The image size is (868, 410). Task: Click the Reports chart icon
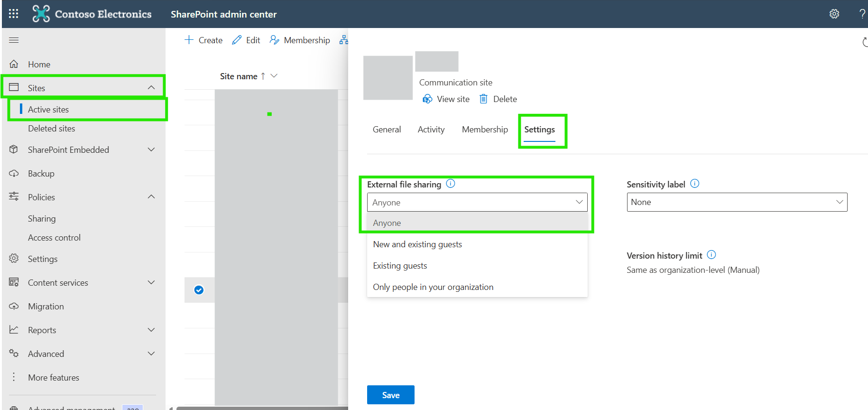[14, 329]
